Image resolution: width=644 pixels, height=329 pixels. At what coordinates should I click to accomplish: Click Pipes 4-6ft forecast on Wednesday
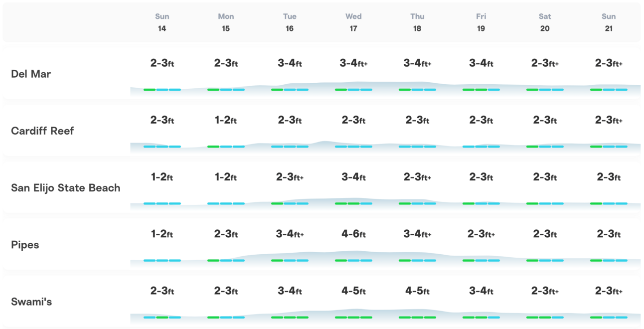tap(353, 234)
